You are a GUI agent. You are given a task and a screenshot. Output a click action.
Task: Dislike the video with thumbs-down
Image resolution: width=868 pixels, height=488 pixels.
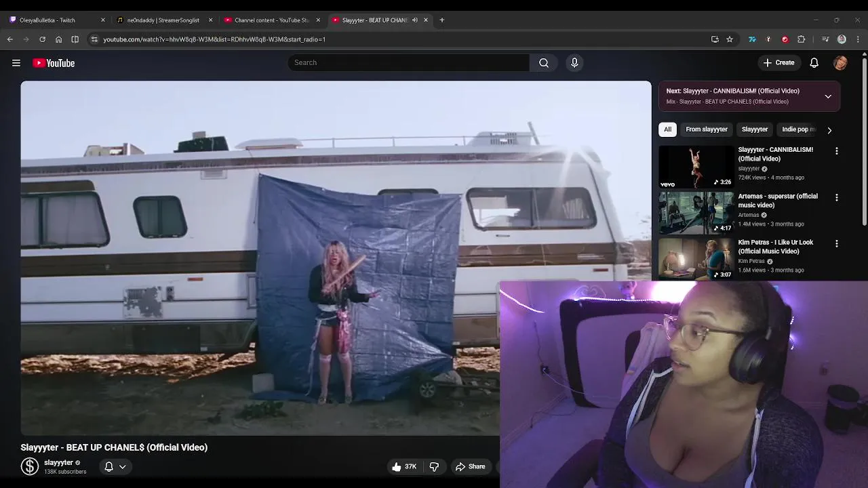(x=434, y=466)
